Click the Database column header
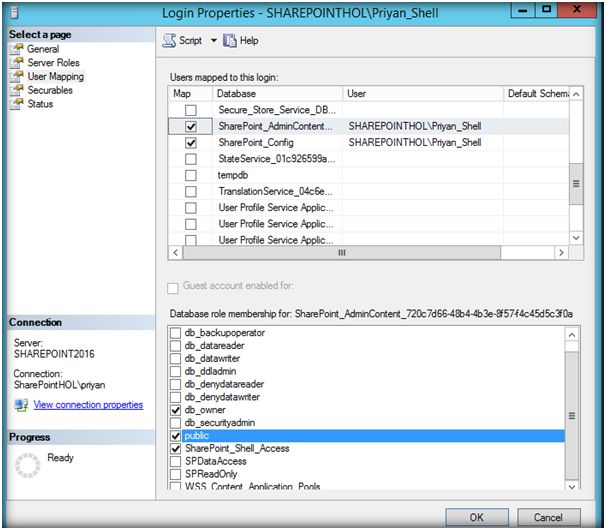The image size is (606, 530). [277, 94]
